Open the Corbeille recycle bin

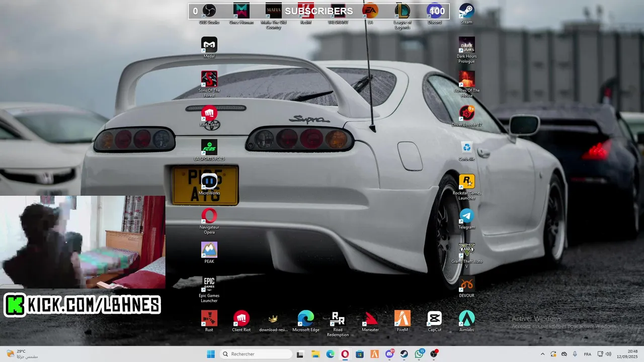[467, 150]
